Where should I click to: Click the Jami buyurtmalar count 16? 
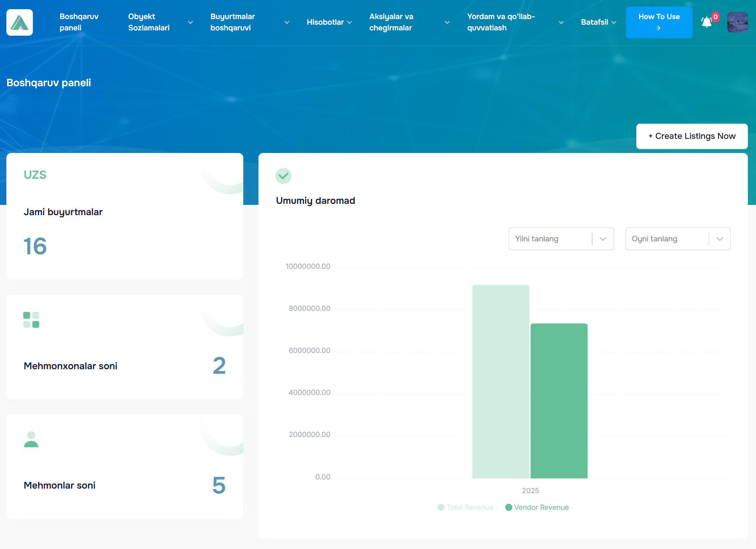pos(35,246)
